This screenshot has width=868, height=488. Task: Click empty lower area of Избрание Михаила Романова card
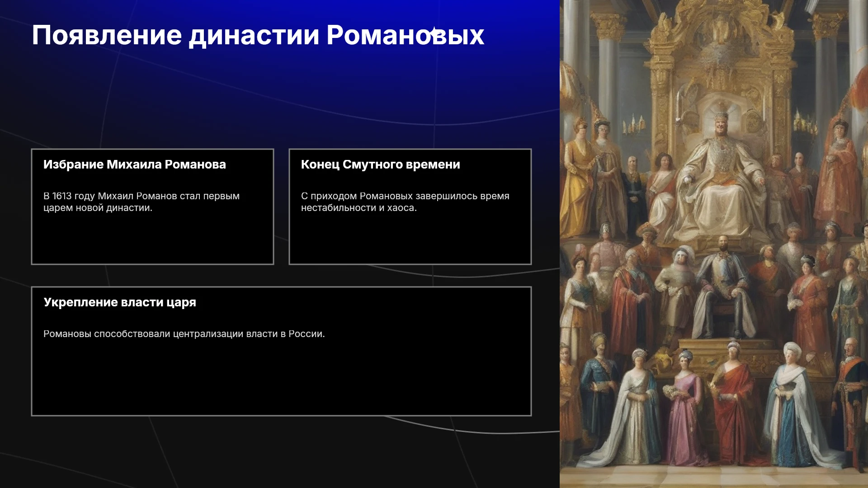[152, 239]
